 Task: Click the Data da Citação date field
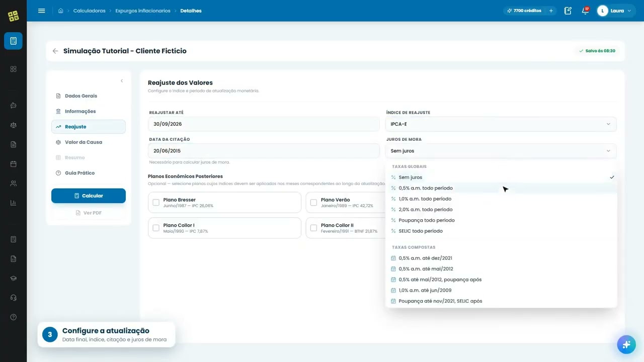pyautogui.click(x=264, y=151)
